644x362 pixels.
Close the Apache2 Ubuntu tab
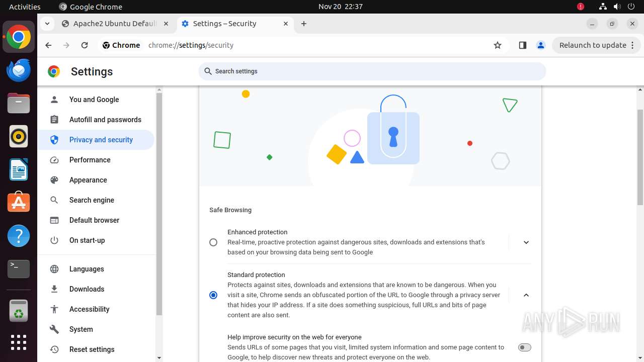click(x=167, y=24)
